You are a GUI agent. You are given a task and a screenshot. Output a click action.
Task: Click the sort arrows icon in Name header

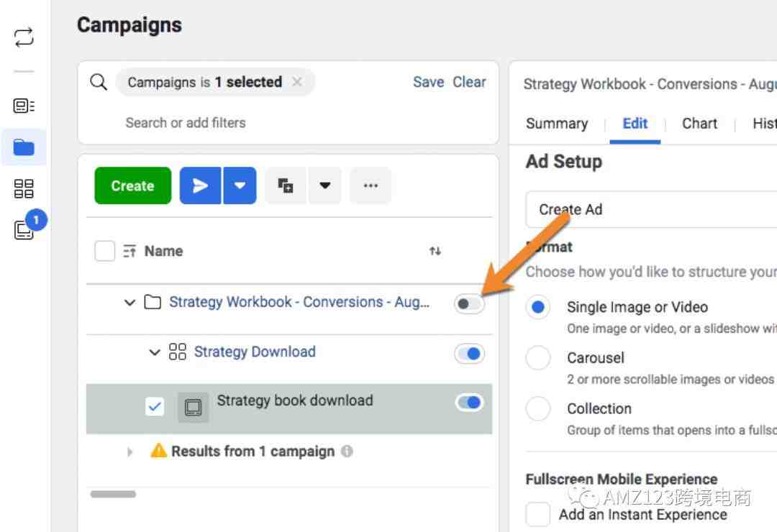[x=435, y=251]
